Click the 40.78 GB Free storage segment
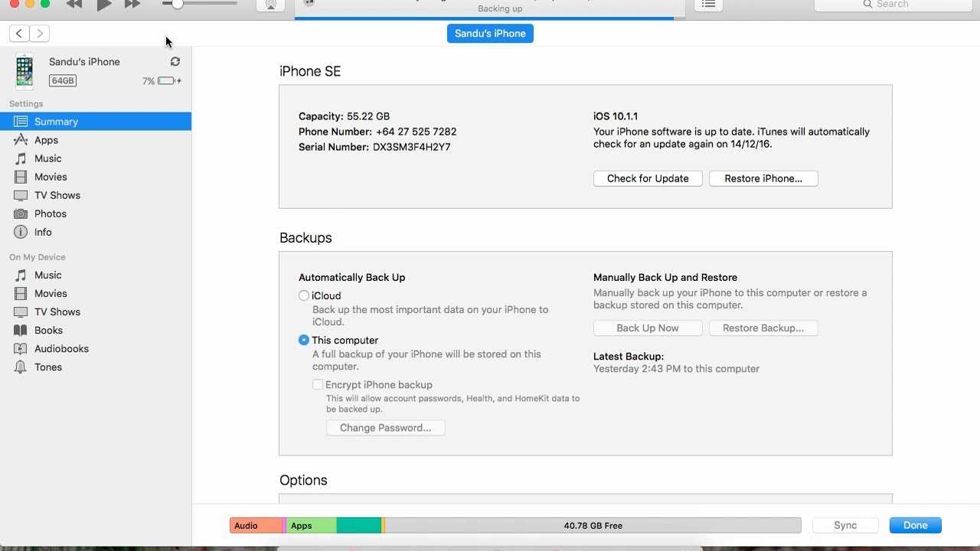The height and width of the screenshot is (551, 980). pos(593,525)
